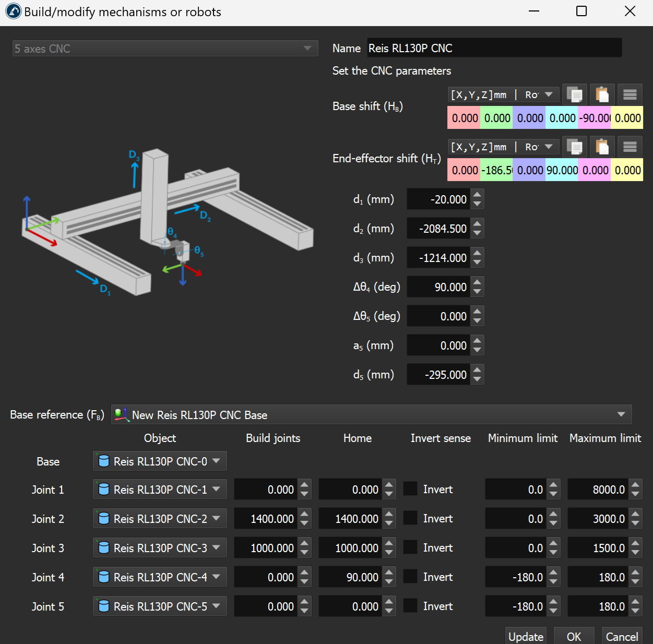Click the red X field of Base shift
The image size is (653, 644).
pyautogui.click(x=464, y=118)
